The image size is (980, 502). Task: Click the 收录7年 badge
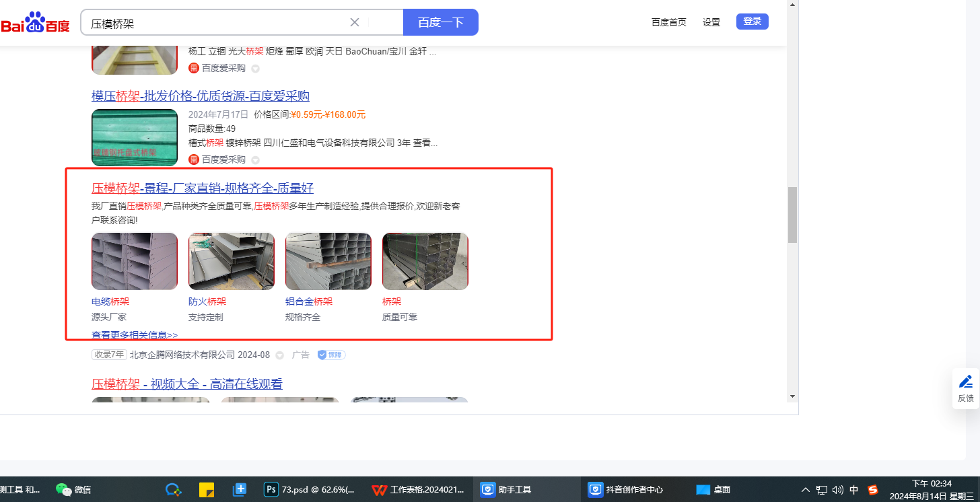[x=109, y=355]
